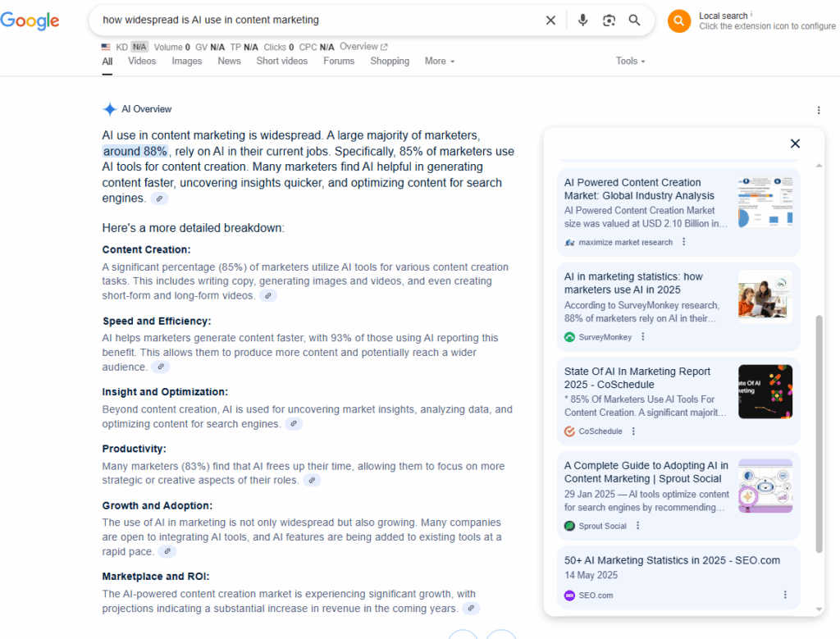
Task: Click the SEO.com favicon
Action: click(569, 595)
